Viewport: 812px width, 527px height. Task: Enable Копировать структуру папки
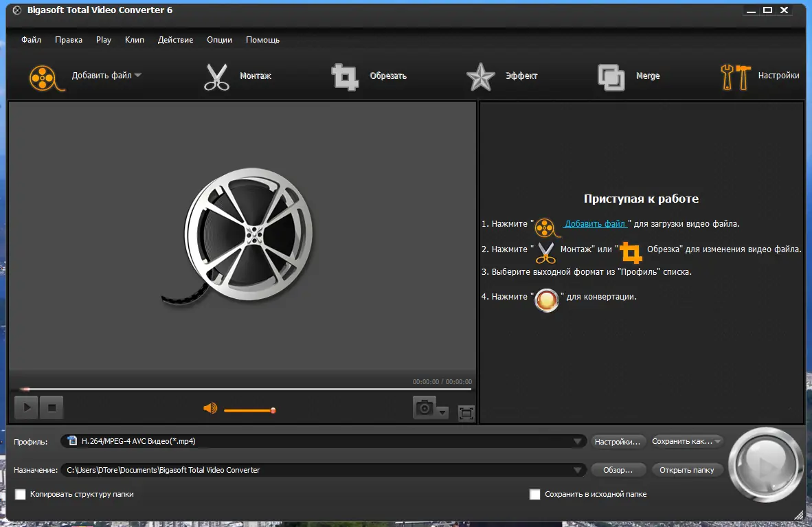(20, 494)
